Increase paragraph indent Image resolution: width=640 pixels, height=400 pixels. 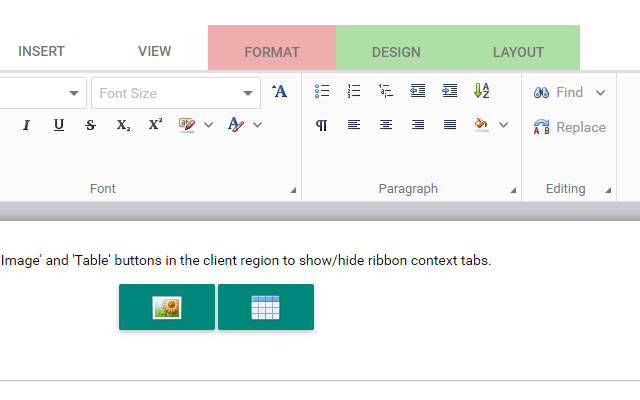(449, 92)
